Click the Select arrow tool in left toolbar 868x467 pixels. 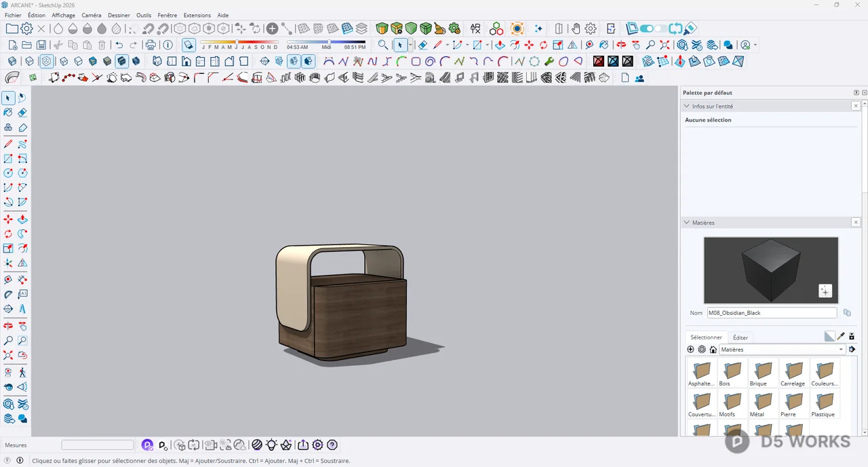[8, 98]
